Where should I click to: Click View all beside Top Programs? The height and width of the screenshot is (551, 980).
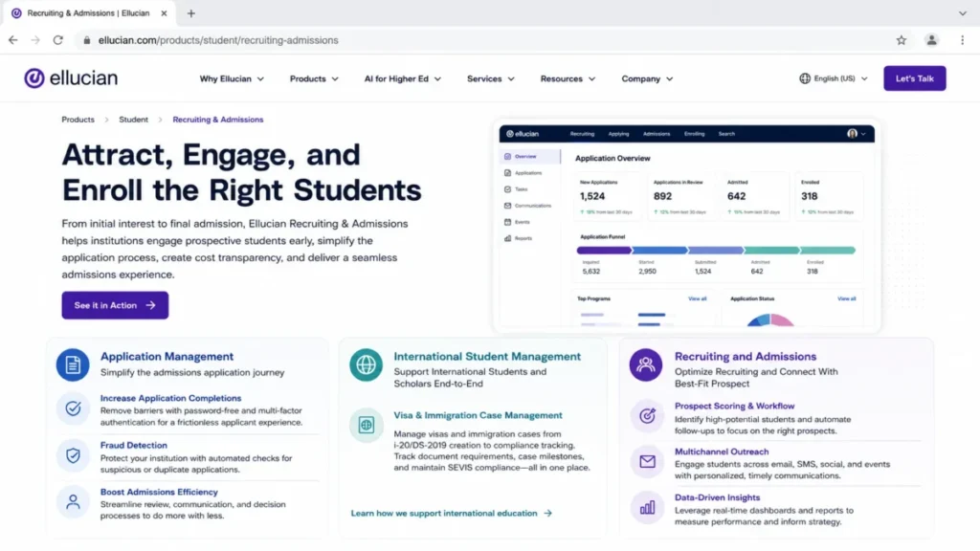point(697,299)
